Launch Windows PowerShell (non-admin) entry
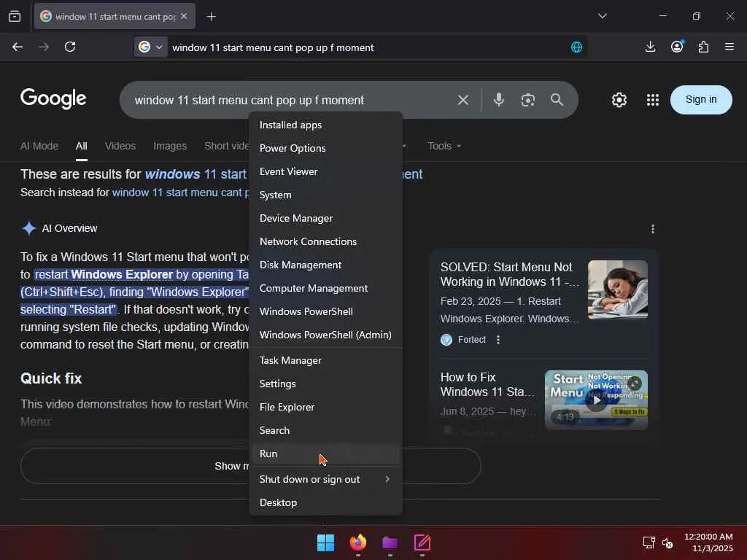 tap(325, 311)
